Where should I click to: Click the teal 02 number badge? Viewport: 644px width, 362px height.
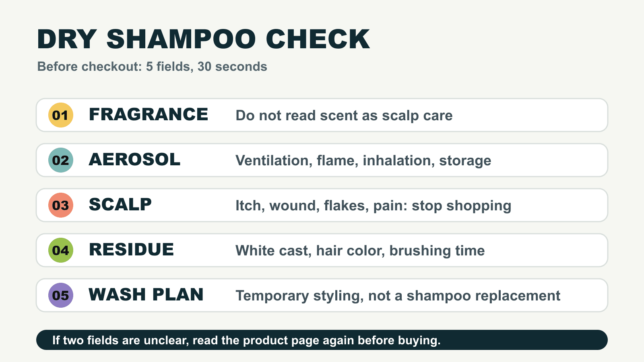click(x=61, y=160)
